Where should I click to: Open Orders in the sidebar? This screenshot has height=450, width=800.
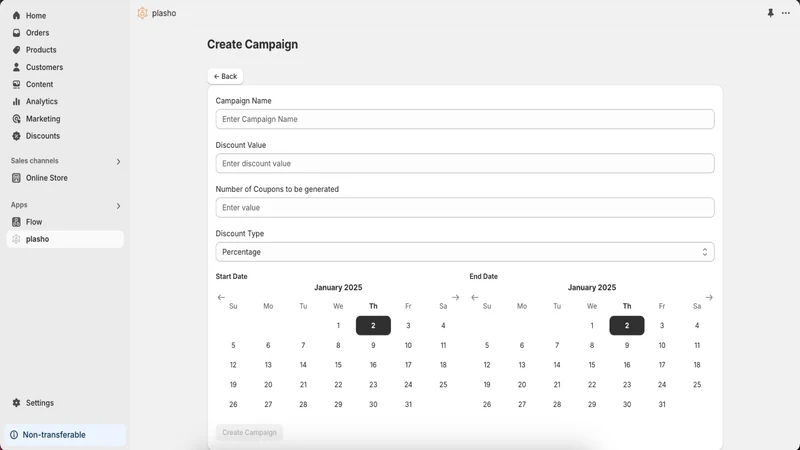38,33
